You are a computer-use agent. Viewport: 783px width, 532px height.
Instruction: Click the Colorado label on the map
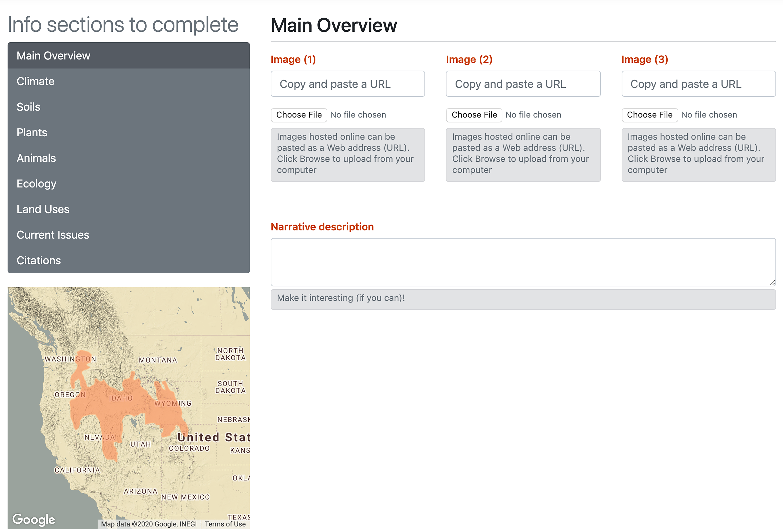tap(189, 448)
